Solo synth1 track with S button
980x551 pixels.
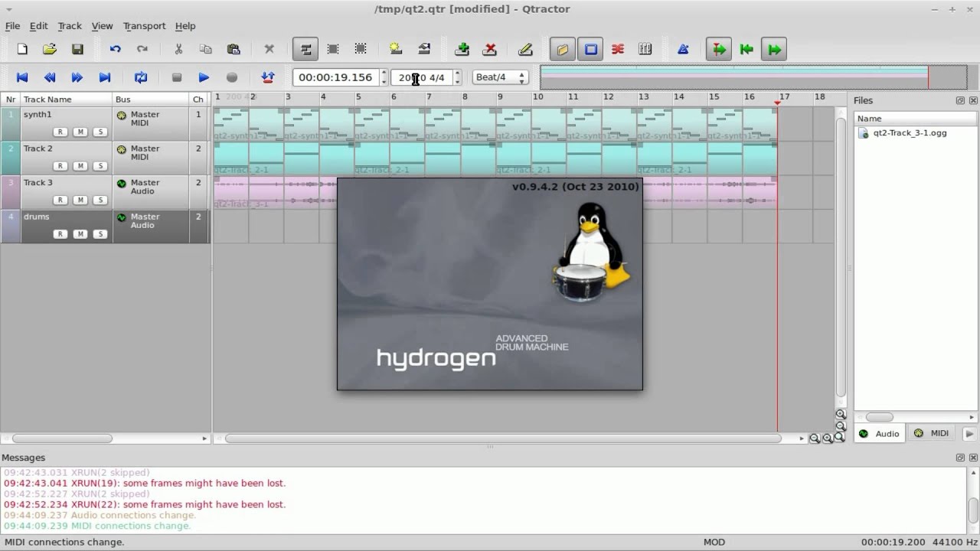click(x=100, y=132)
